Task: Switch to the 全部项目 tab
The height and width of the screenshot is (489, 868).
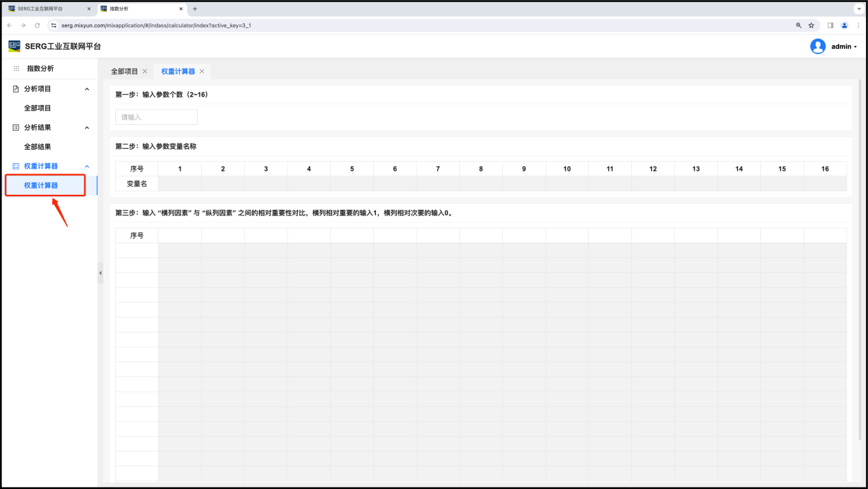Action: point(124,71)
